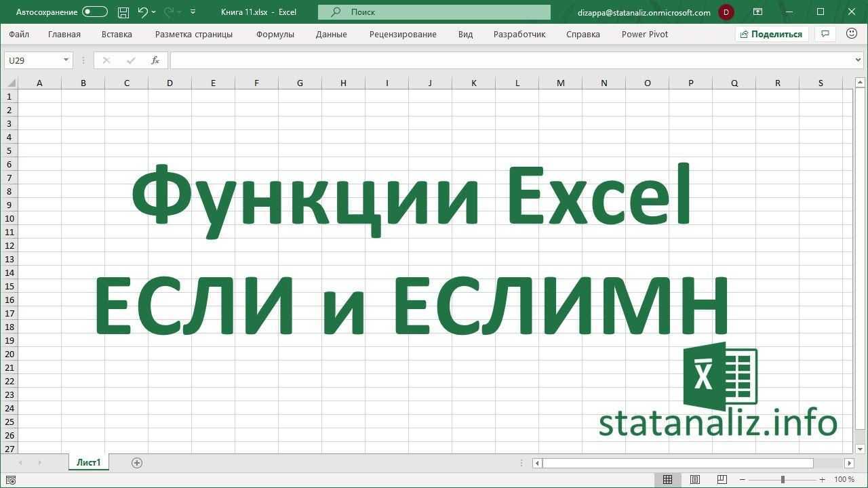Toggle the AutoSave switch
Screen dimensions: 868x488
point(95,12)
